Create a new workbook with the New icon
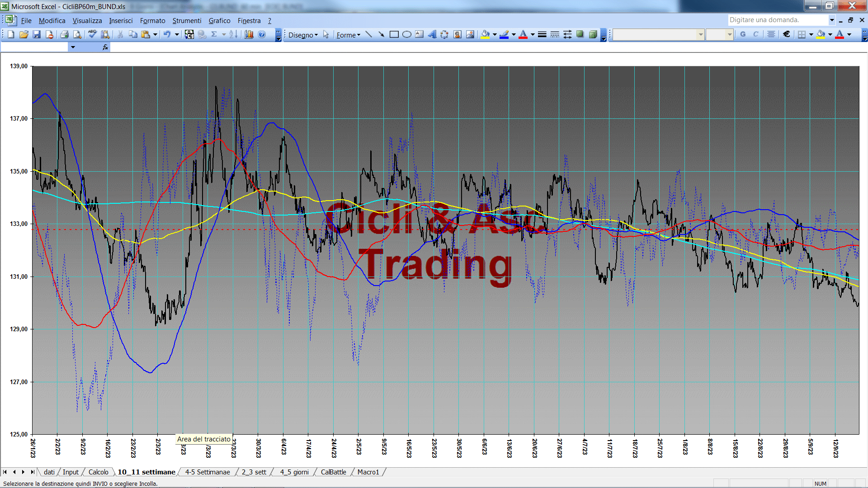This screenshot has width=868, height=488. [x=11, y=34]
